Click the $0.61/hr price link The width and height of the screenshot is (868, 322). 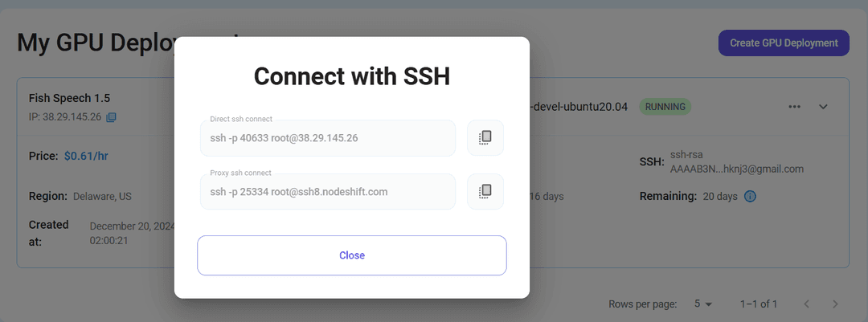(86, 156)
